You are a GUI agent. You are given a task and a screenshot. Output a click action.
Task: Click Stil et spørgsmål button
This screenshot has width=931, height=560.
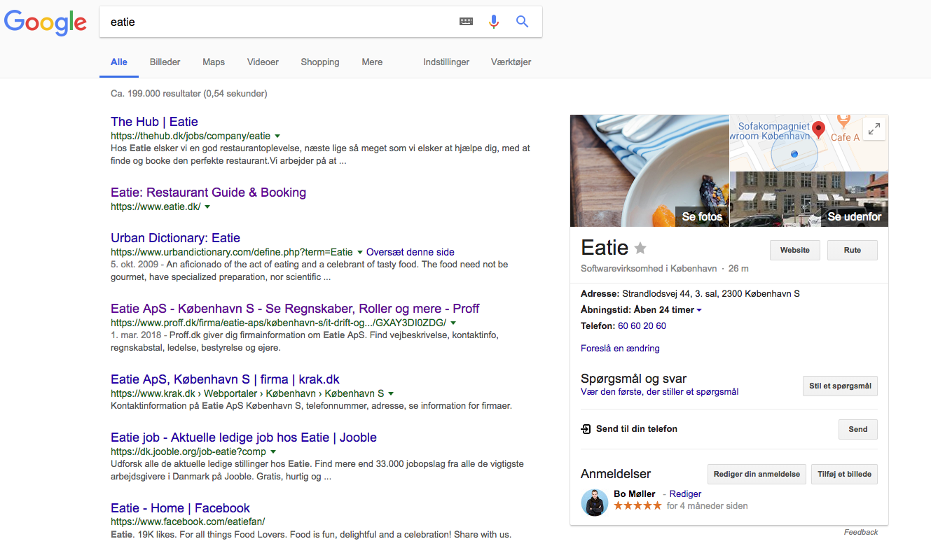[840, 386]
